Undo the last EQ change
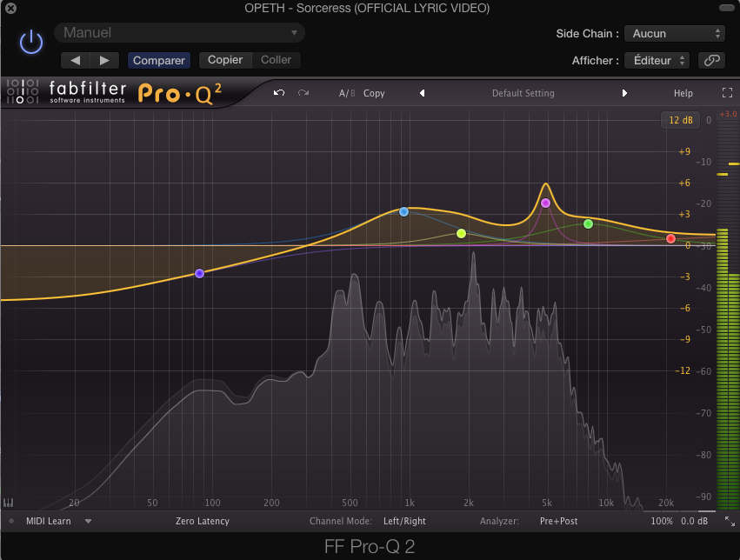The width and height of the screenshot is (740, 560). tap(279, 93)
